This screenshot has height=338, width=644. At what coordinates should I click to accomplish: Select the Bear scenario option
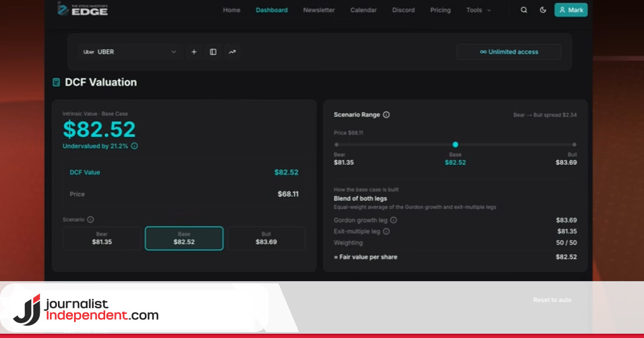tap(102, 238)
